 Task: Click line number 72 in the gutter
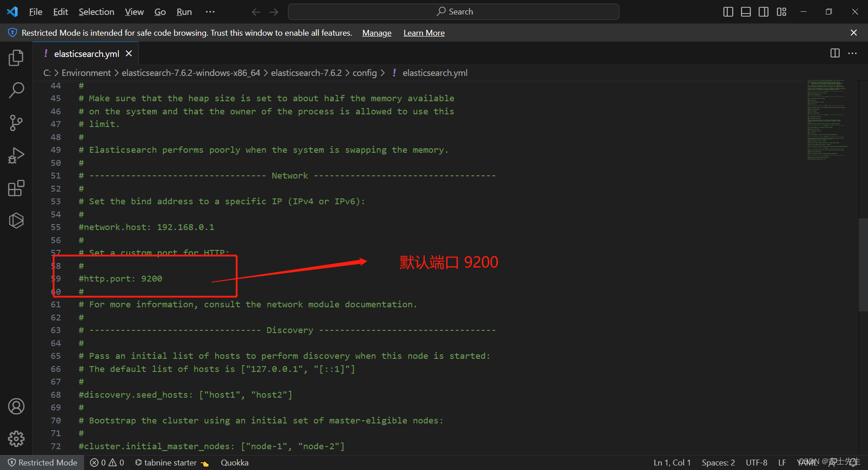[56, 446]
